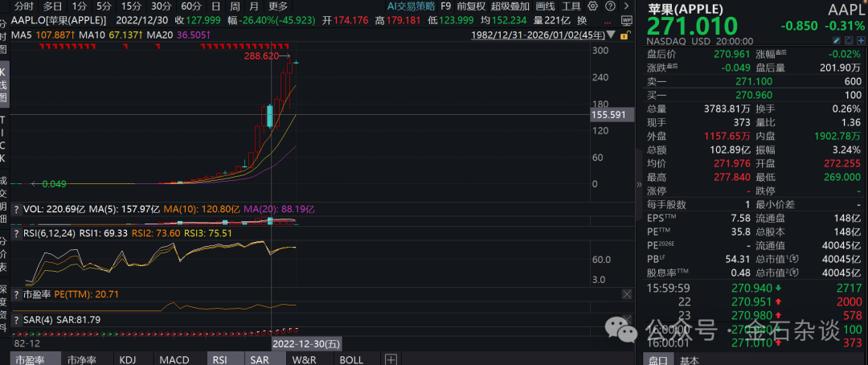This screenshot has width=868, height=365.
Task: Click the 2022-12-30 date marker on timeline
Action: coord(305,342)
